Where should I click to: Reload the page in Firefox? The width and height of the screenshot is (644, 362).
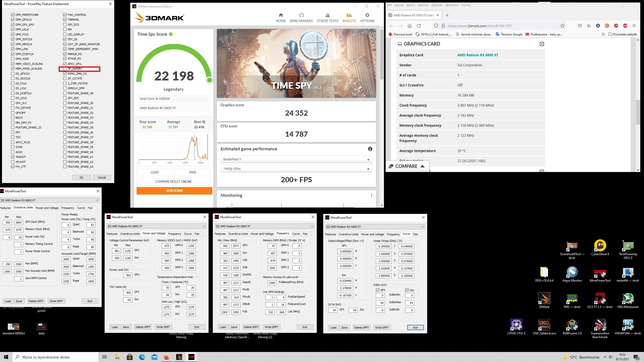[419, 26]
